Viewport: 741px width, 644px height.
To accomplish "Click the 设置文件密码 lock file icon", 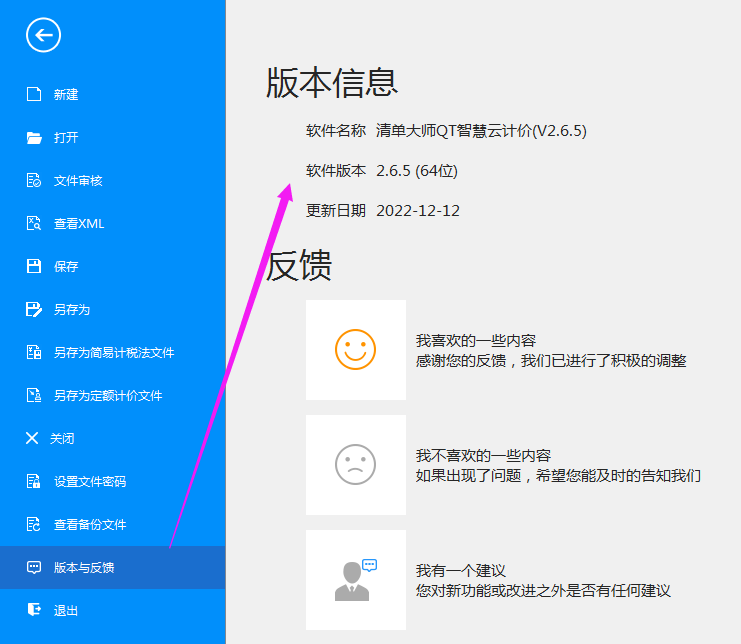I will [34, 481].
